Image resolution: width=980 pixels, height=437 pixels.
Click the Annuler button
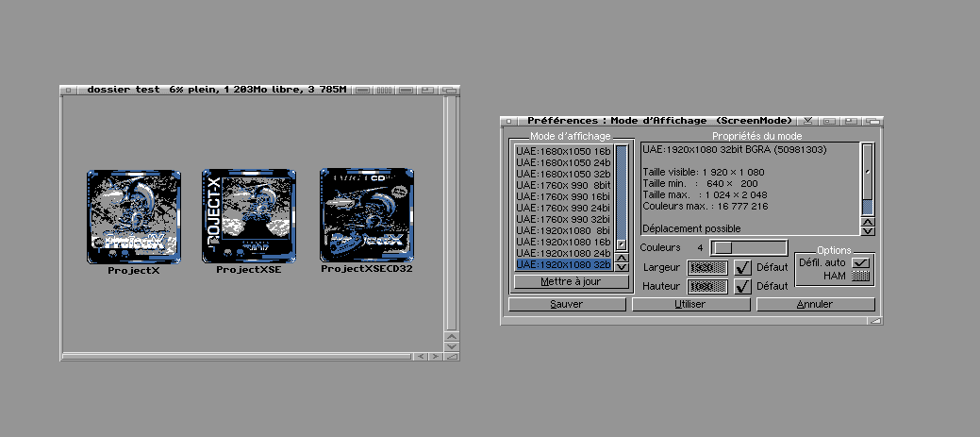click(815, 305)
